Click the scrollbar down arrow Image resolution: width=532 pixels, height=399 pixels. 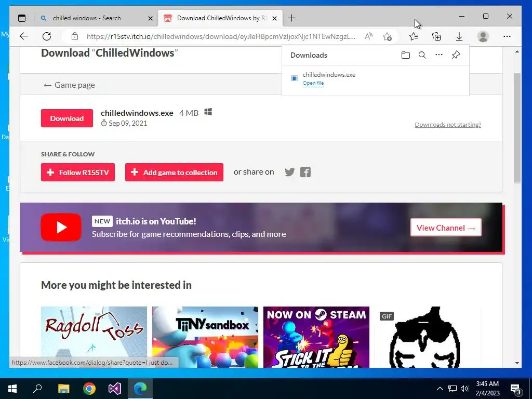click(x=517, y=363)
